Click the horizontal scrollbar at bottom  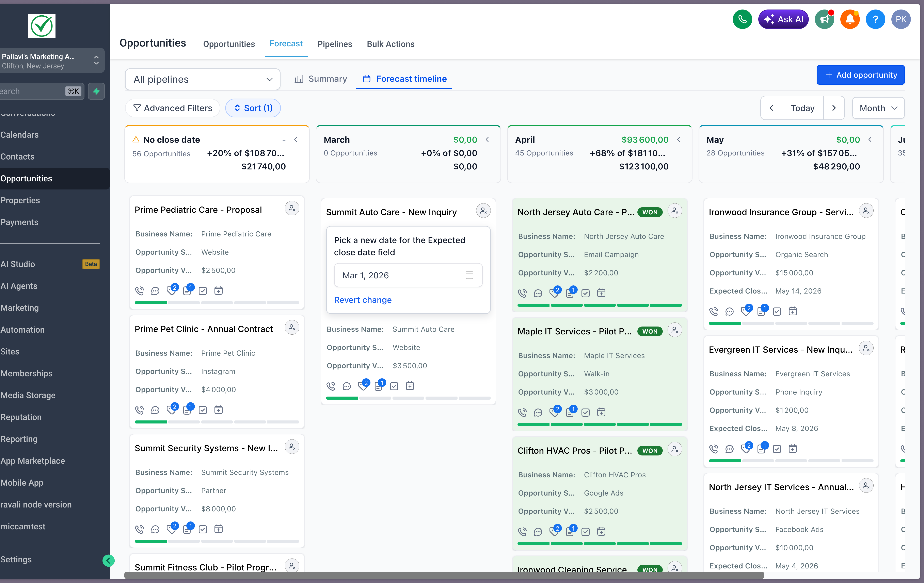pos(444,575)
